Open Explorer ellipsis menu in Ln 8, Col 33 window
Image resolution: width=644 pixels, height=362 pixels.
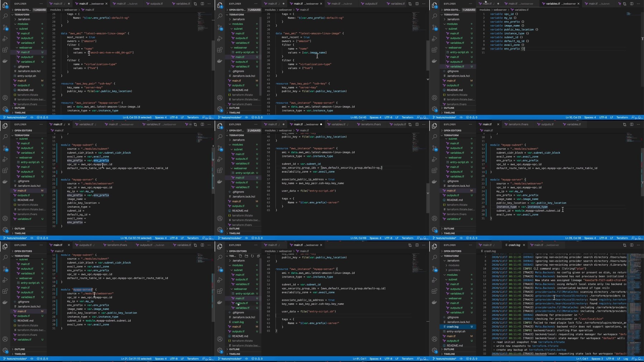41,4
